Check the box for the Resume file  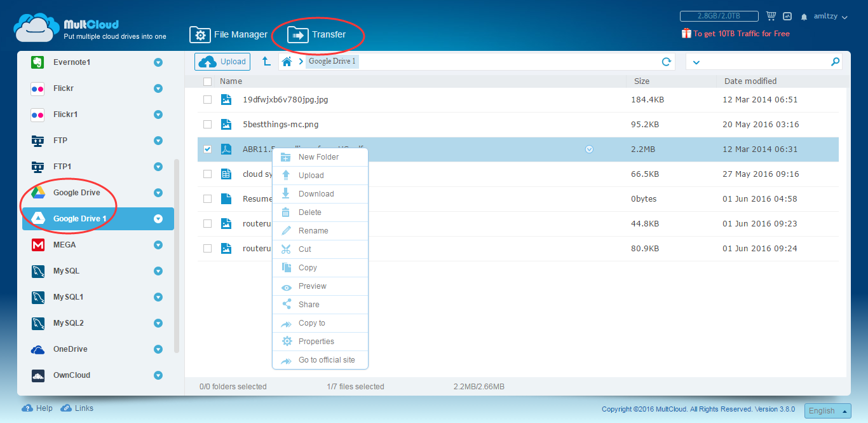207,198
